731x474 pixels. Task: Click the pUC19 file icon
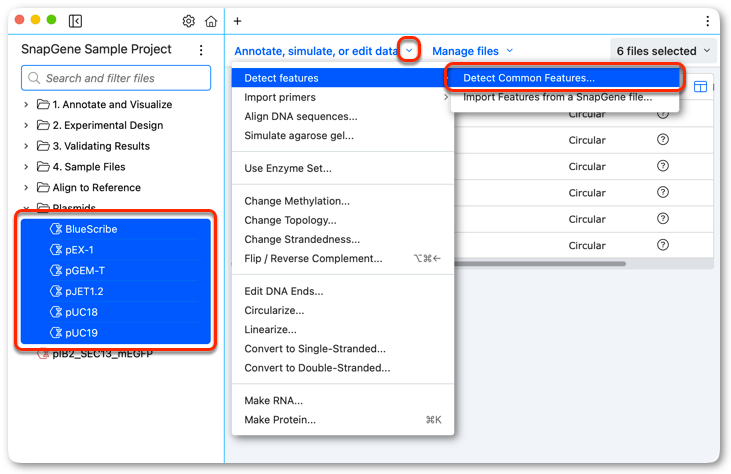[56, 333]
